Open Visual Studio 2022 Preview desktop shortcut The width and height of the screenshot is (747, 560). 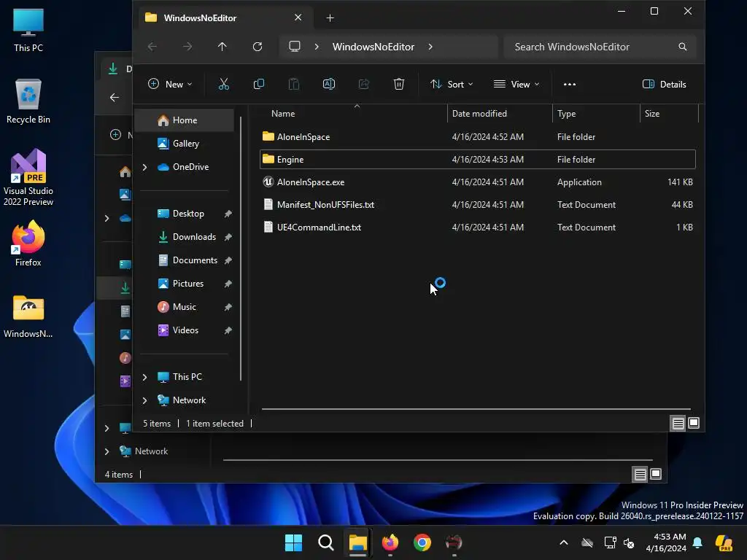[28, 177]
